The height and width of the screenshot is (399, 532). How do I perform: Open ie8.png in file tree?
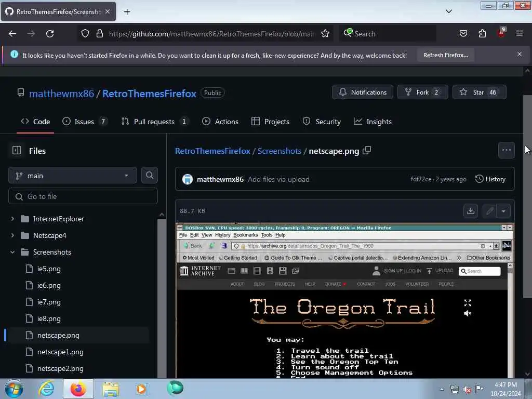(49, 318)
